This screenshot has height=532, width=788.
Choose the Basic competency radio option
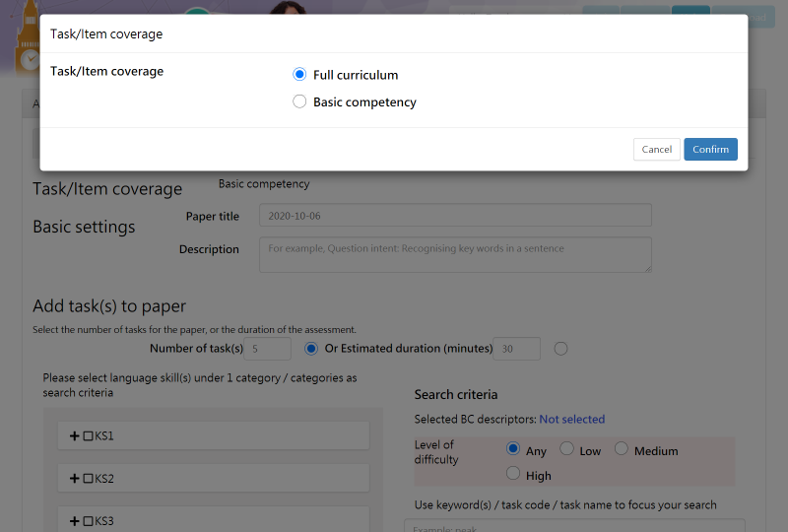pyautogui.click(x=300, y=101)
